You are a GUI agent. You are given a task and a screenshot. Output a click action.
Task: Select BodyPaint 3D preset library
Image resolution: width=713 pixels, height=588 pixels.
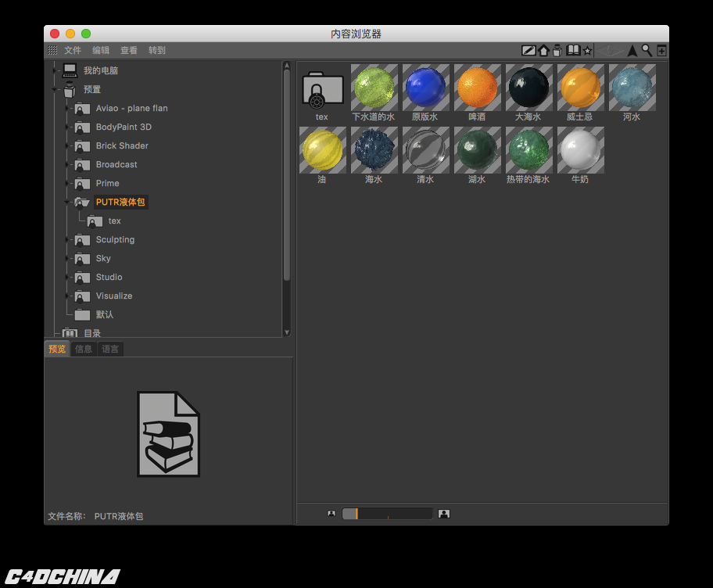pyautogui.click(x=124, y=127)
